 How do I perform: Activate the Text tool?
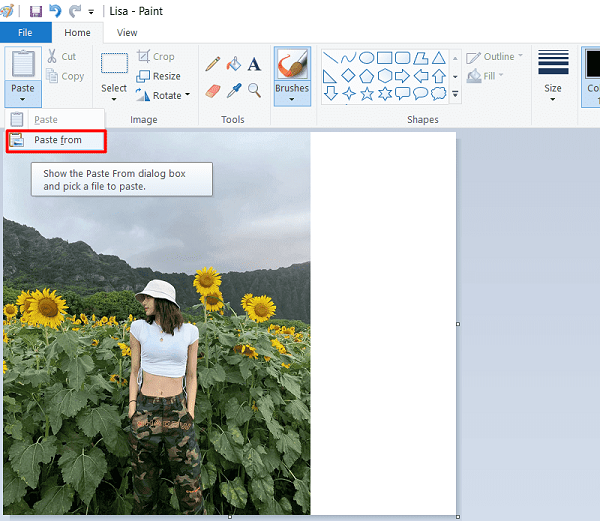click(254, 64)
